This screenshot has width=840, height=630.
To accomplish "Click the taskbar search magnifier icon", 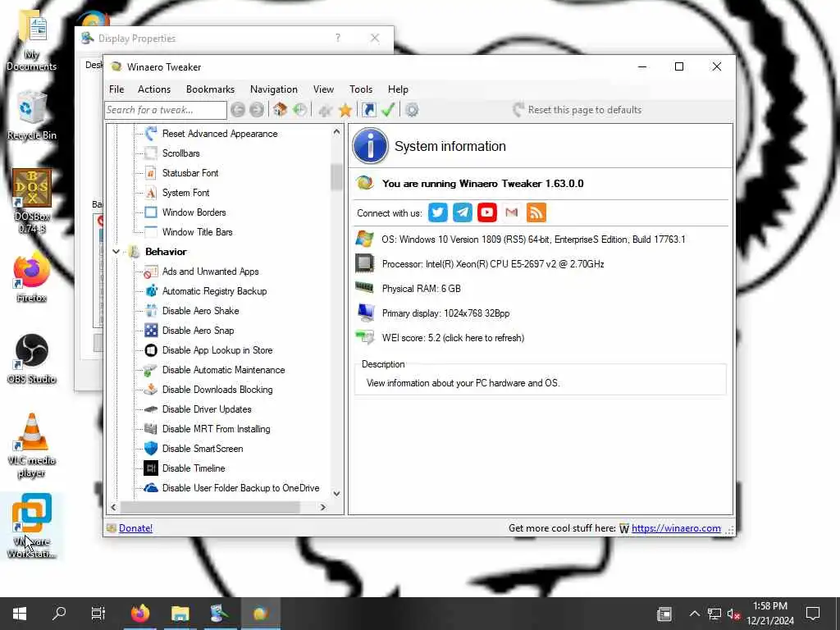I will tap(59, 614).
